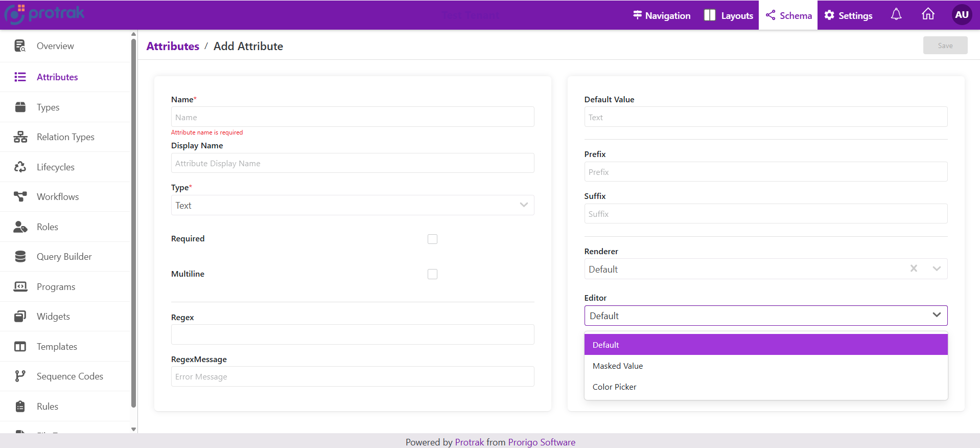Choose Color Picker from editor list
Viewport: 980px width, 448px height.
point(614,387)
